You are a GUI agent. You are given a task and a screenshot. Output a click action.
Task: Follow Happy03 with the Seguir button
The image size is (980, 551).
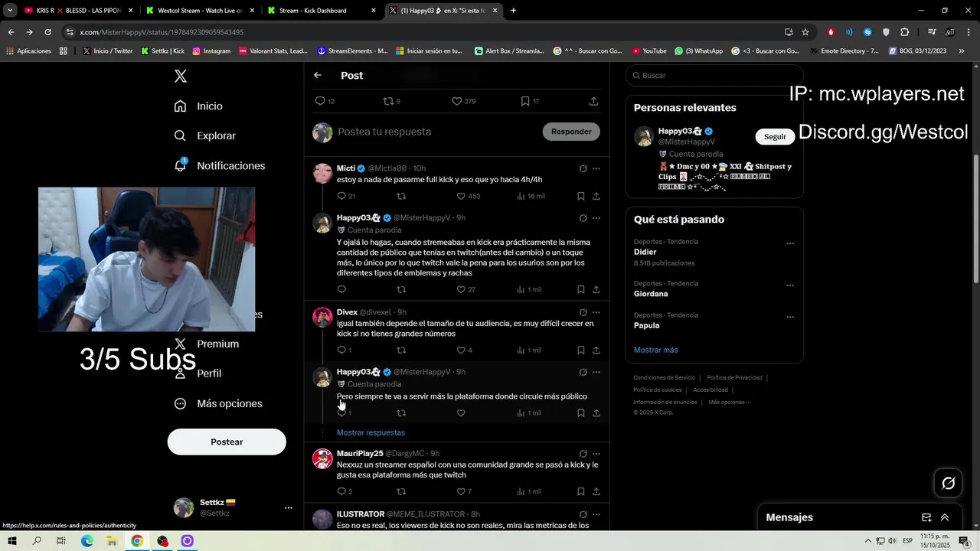point(775,136)
